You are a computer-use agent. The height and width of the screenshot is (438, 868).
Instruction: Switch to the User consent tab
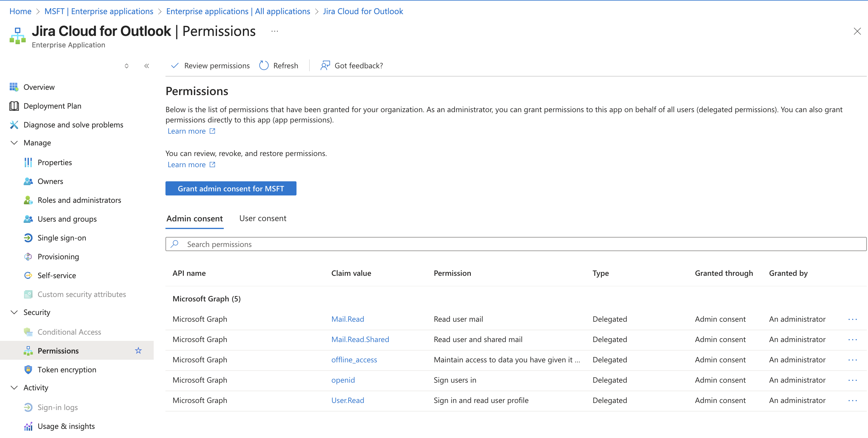263,218
